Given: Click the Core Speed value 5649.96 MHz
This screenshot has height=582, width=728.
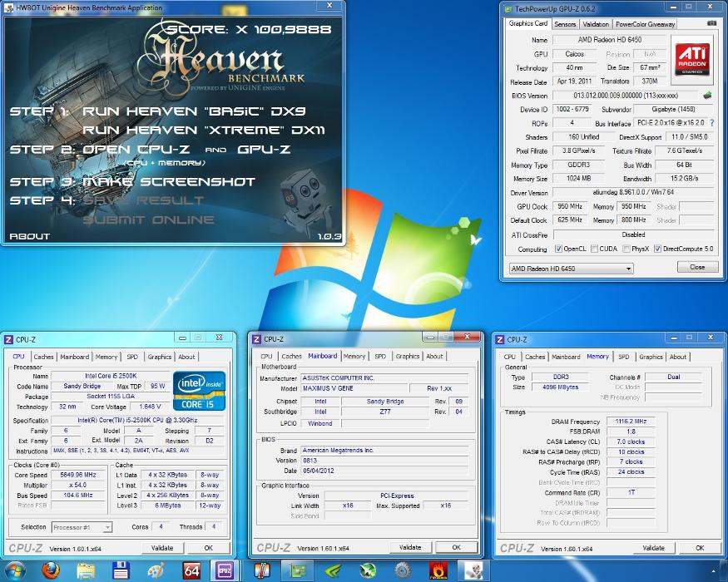Looking at the screenshot, I should click(x=78, y=475).
